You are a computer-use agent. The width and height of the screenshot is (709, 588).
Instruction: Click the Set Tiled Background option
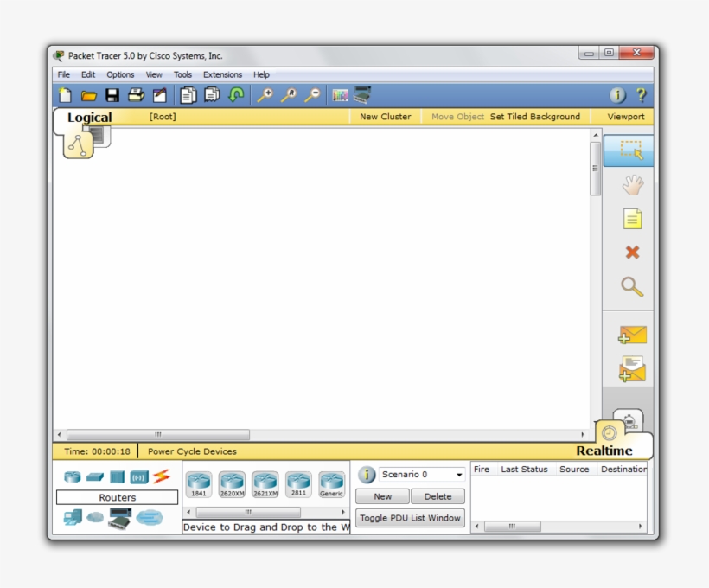(x=535, y=116)
